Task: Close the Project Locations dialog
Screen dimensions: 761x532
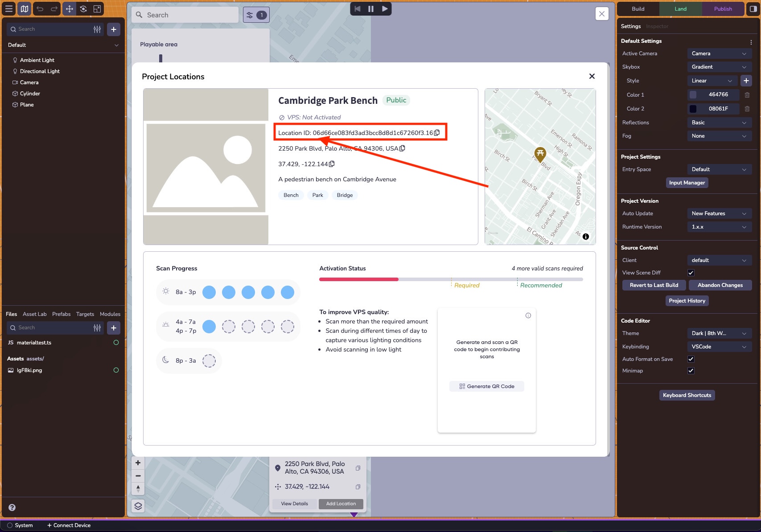Action: click(592, 76)
